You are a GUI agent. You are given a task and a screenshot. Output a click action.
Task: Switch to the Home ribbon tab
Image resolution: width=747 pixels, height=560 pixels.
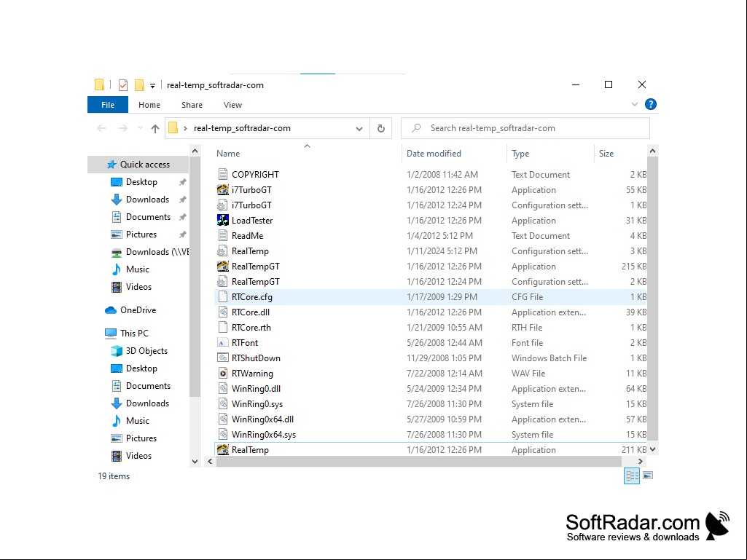pyautogui.click(x=149, y=105)
